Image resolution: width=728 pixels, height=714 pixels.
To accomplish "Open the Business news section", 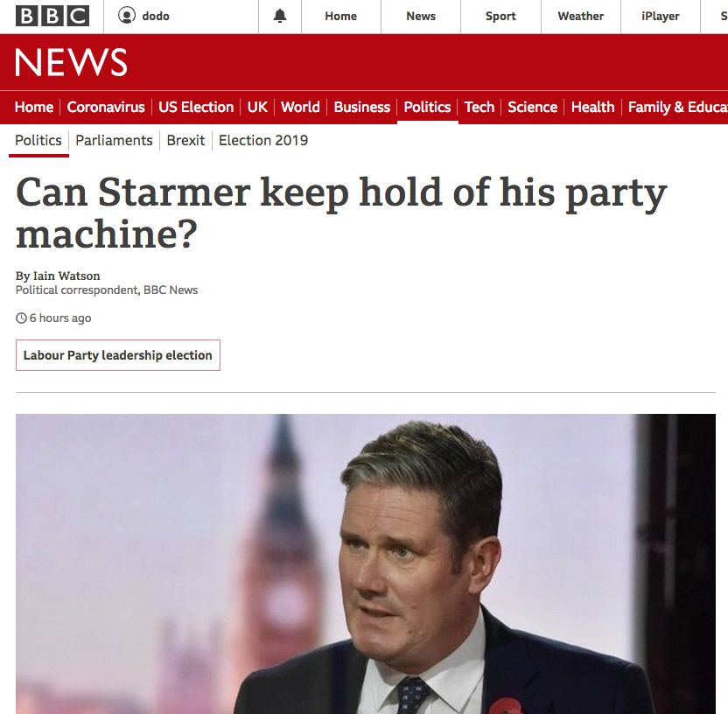I will [x=362, y=108].
